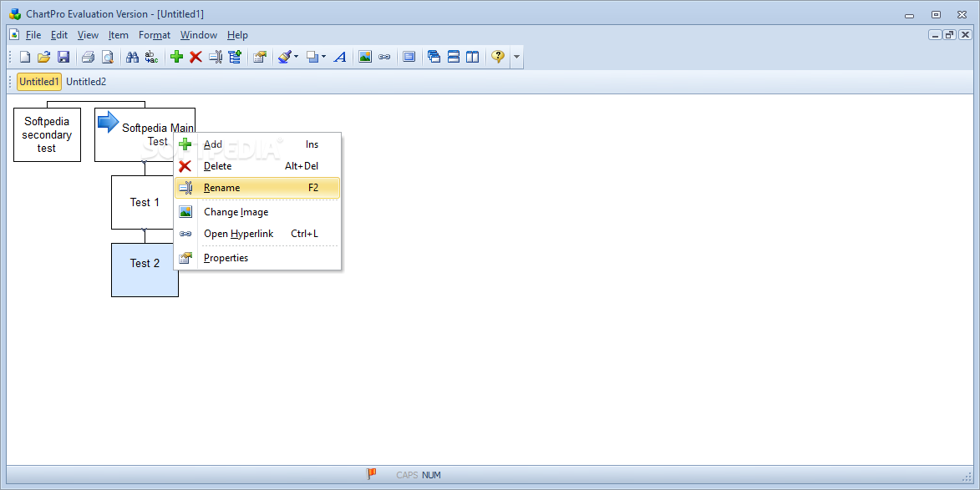Image resolution: width=980 pixels, height=490 pixels.
Task: Open print preview from toolbar
Action: 108,57
